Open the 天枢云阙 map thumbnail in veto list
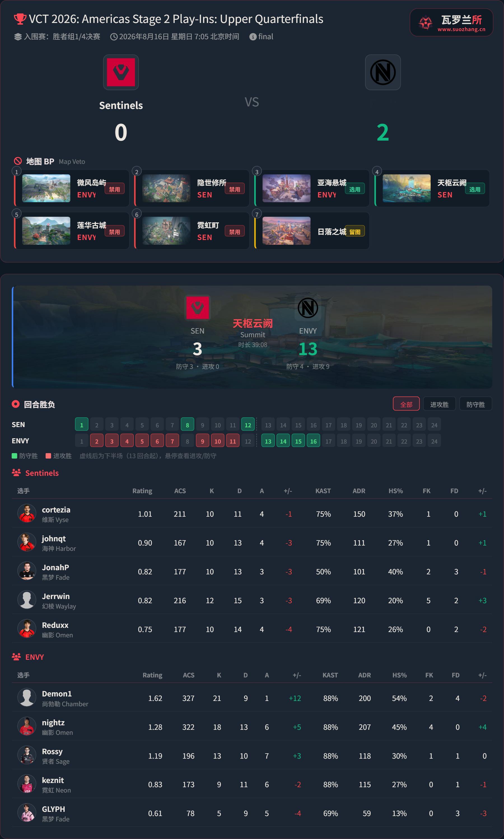 pyautogui.click(x=407, y=188)
